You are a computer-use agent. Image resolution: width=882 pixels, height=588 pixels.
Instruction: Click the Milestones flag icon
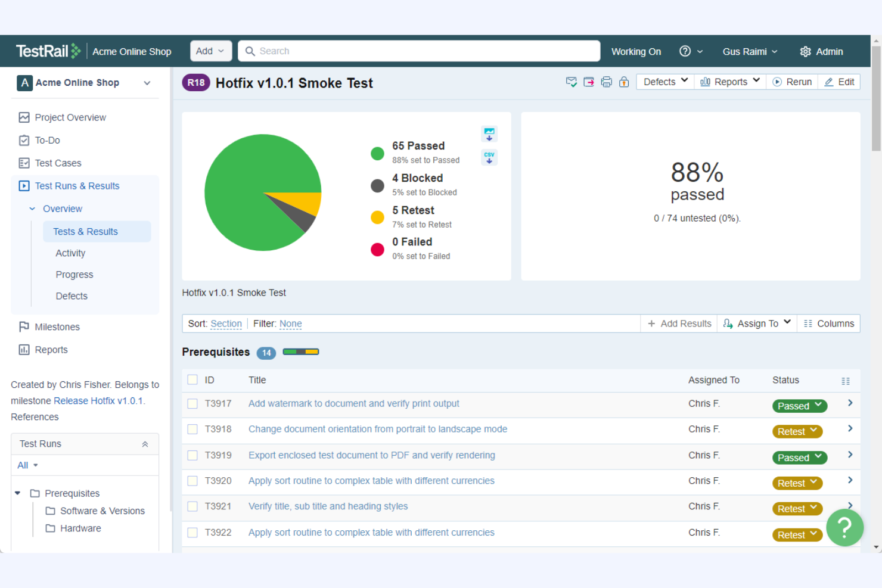(x=24, y=326)
